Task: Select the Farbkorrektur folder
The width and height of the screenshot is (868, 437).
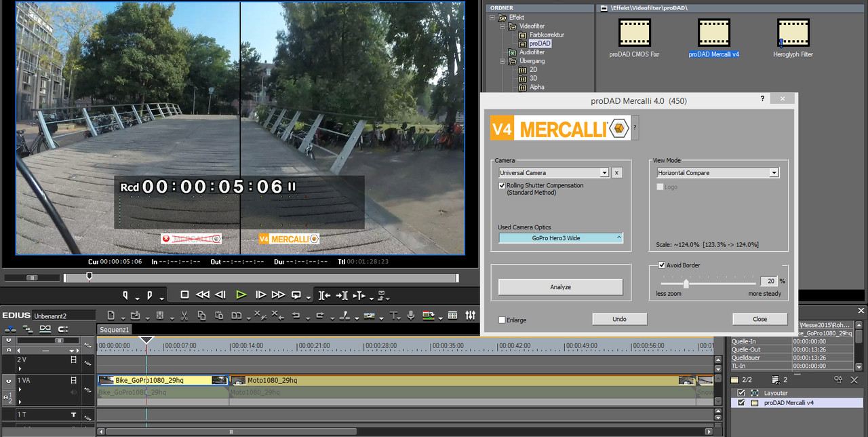Action: tap(547, 35)
